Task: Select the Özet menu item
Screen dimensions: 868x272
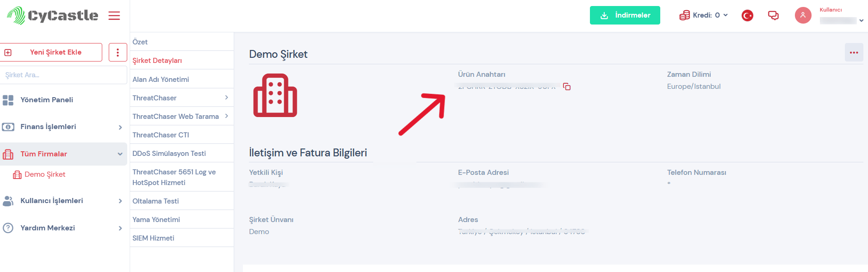Action: pyautogui.click(x=140, y=42)
